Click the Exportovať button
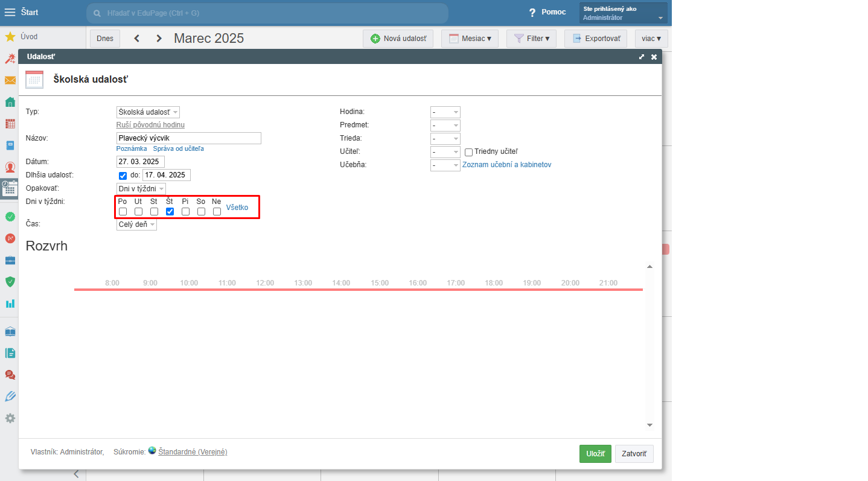 pyautogui.click(x=595, y=39)
